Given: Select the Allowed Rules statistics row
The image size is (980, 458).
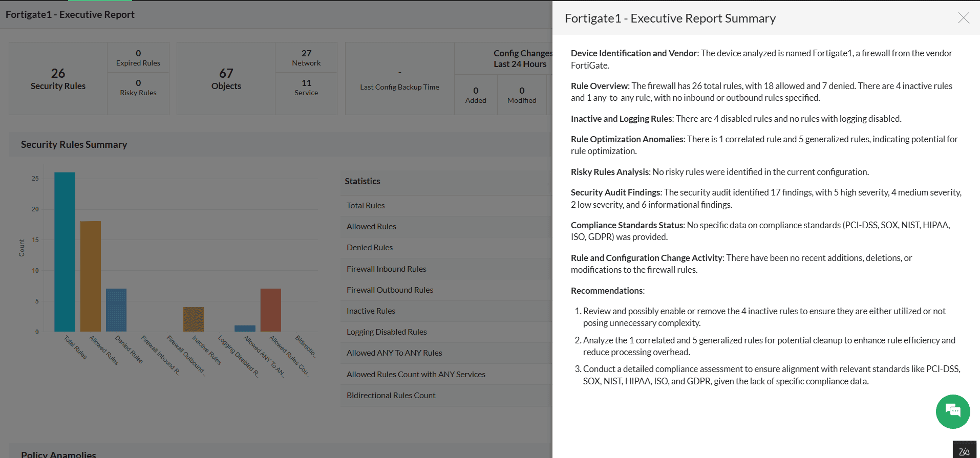Looking at the screenshot, I should 446,226.
